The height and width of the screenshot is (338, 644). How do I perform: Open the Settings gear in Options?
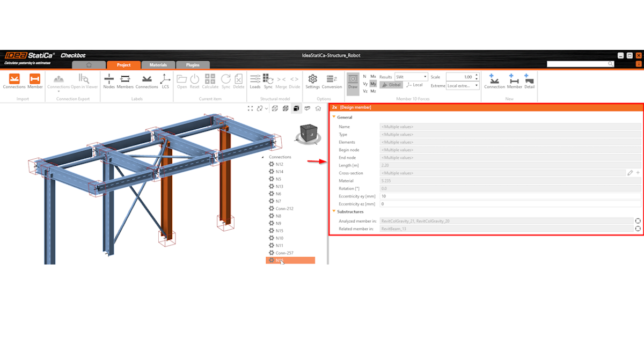click(312, 80)
